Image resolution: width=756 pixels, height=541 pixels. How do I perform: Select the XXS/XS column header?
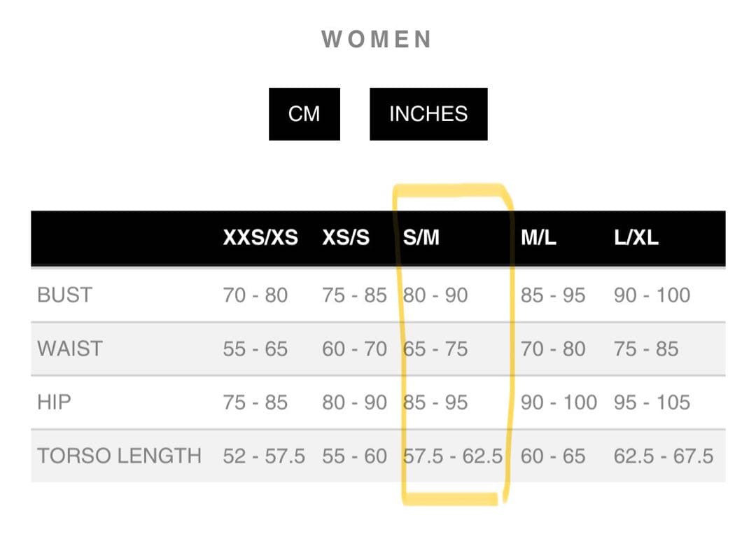260,238
